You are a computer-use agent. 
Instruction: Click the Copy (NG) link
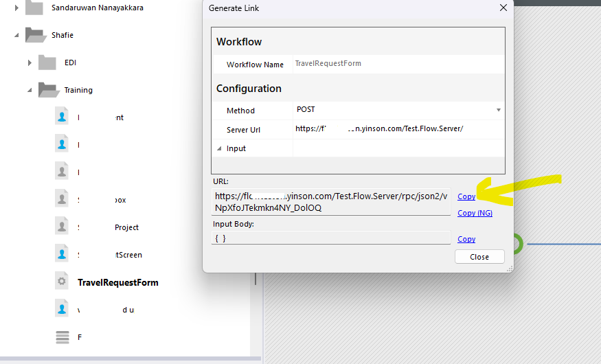[x=475, y=213]
